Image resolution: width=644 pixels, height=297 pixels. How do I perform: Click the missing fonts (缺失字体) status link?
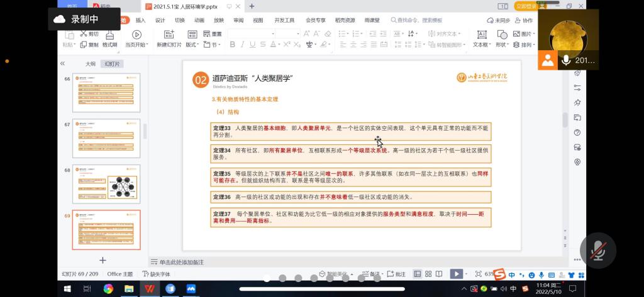click(x=157, y=274)
